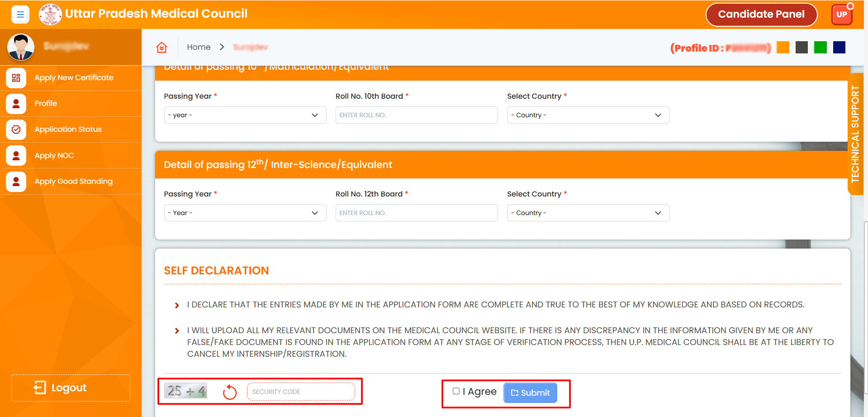
Task: Click the home icon in breadcrumb
Action: point(161,48)
